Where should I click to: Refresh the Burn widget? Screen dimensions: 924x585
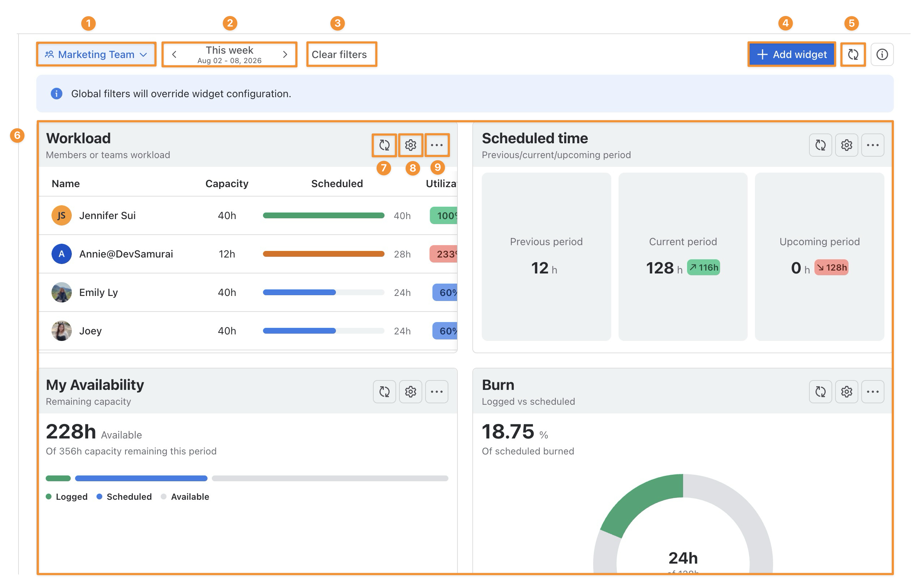pyautogui.click(x=820, y=392)
